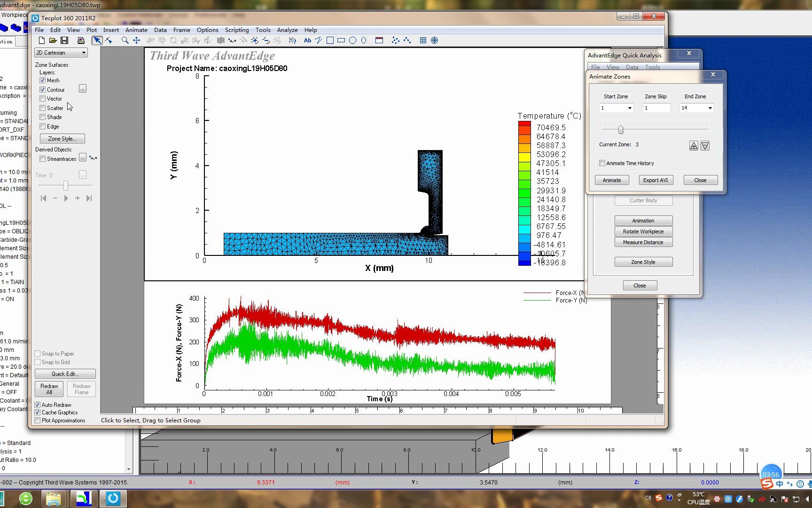The image size is (812, 508).
Task: Select the Zoom magnifier tool
Action: click(x=125, y=40)
